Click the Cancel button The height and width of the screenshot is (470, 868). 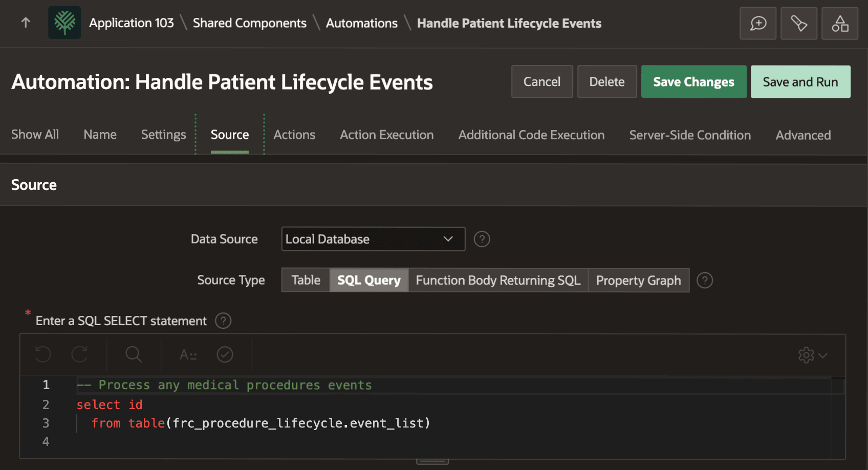coord(542,81)
